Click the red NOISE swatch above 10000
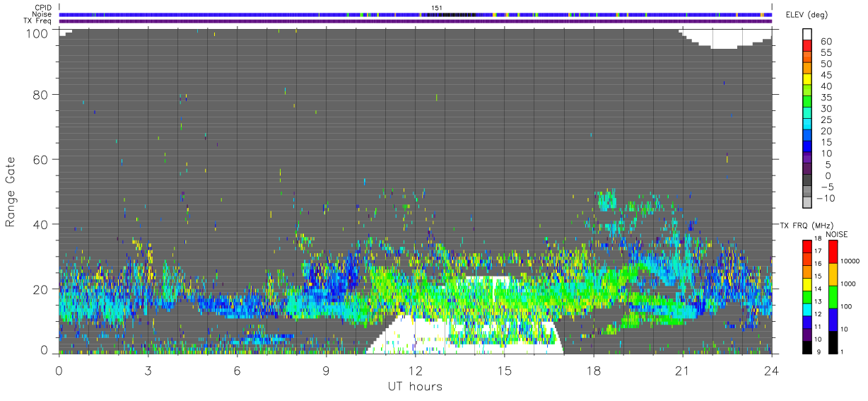868x401 pixels. coord(833,251)
